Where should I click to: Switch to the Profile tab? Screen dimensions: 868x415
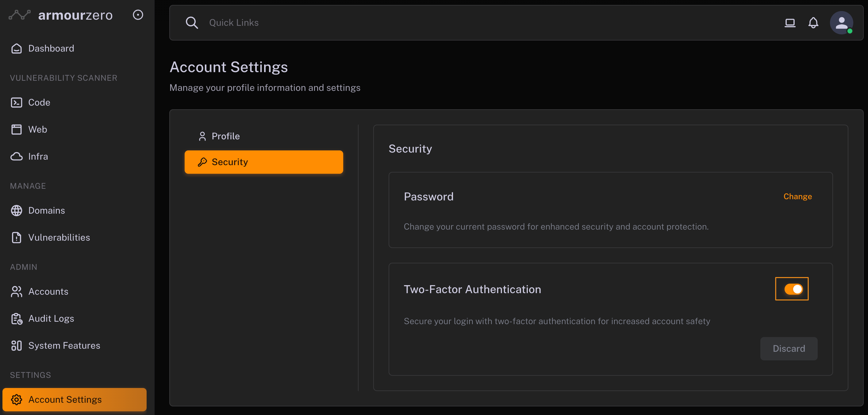click(x=225, y=136)
